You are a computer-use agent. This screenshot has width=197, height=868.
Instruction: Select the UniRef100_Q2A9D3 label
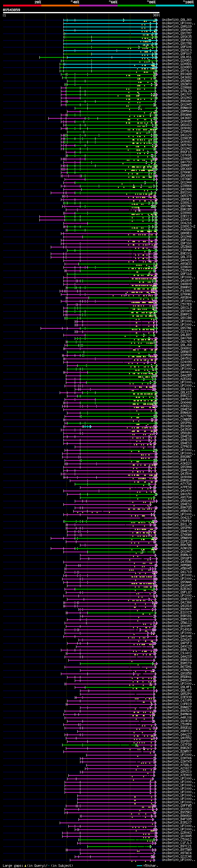(x=177, y=67)
